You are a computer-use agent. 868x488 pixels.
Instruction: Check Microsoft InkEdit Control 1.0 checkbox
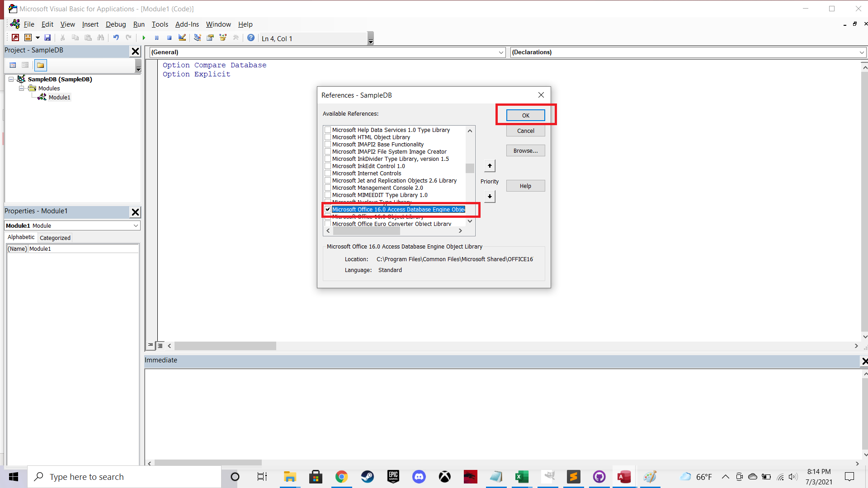click(x=328, y=166)
